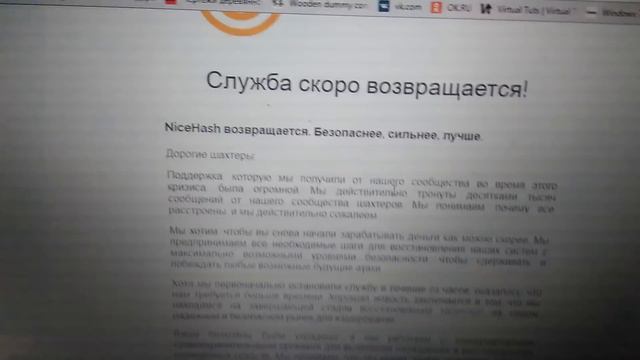The width and height of the screenshot is (640, 360).
Task: Open the Wooden dummy bookmark
Action: (x=328, y=5)
